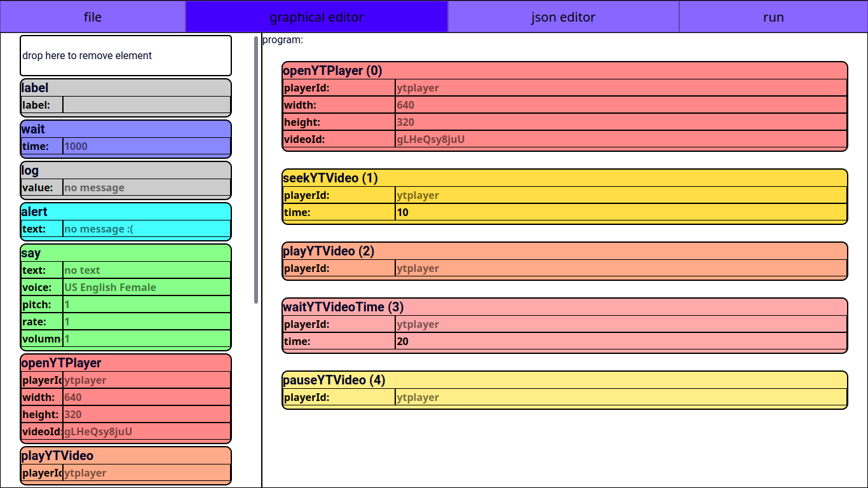Edit width field in openYTPlayer (0)
The image size is (868, 488).
click(620, 105)
